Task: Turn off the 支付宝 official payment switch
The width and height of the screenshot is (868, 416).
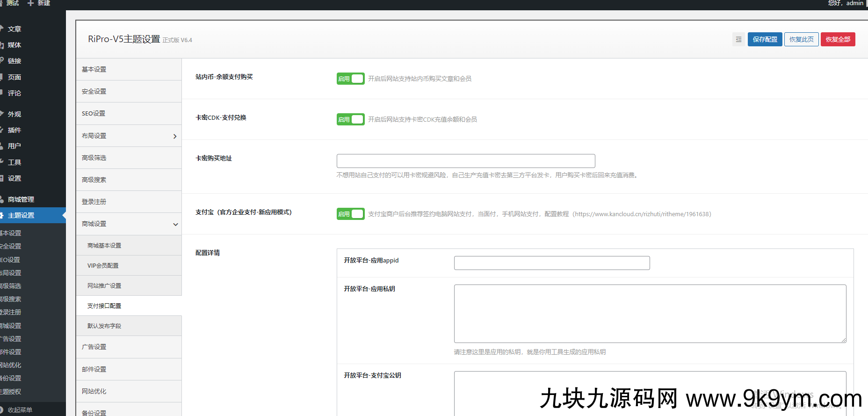Action: [350, 214]
